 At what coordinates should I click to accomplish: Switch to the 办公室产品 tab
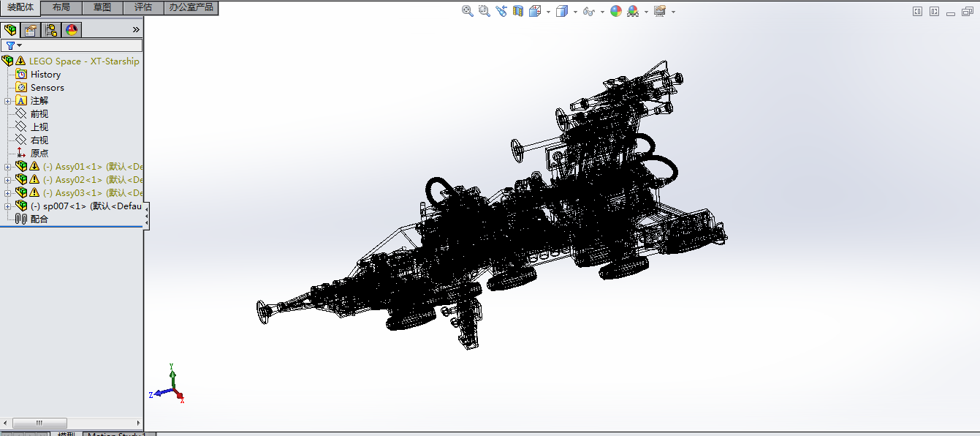click(x=191, y=7)
